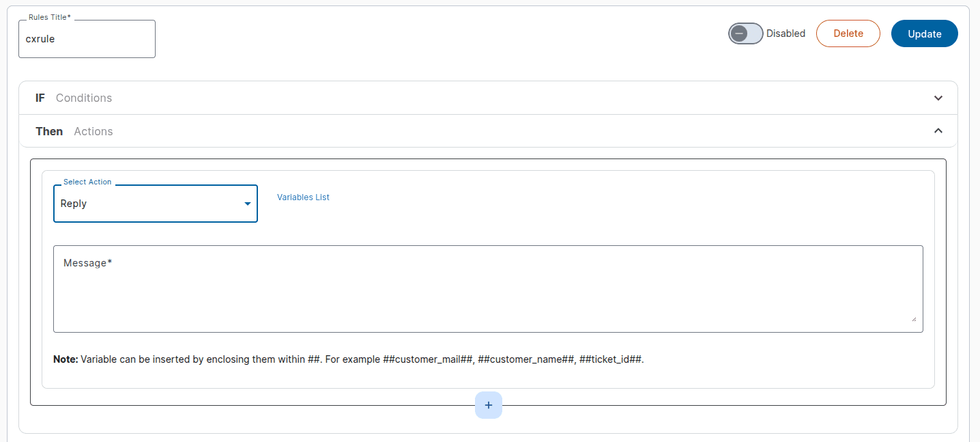Toggle the Disabled rule switch
Screen dimensions: 980x442
click(745, 33)
